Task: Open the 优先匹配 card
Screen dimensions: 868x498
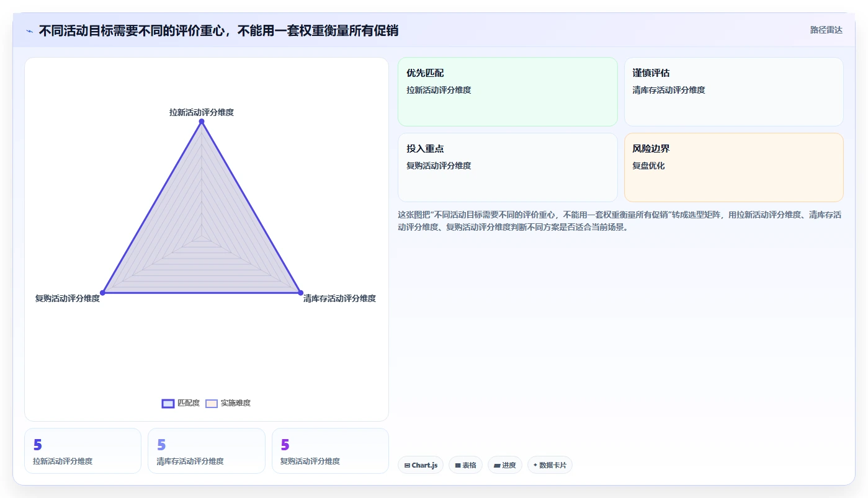Action: [x=508, y=92]
